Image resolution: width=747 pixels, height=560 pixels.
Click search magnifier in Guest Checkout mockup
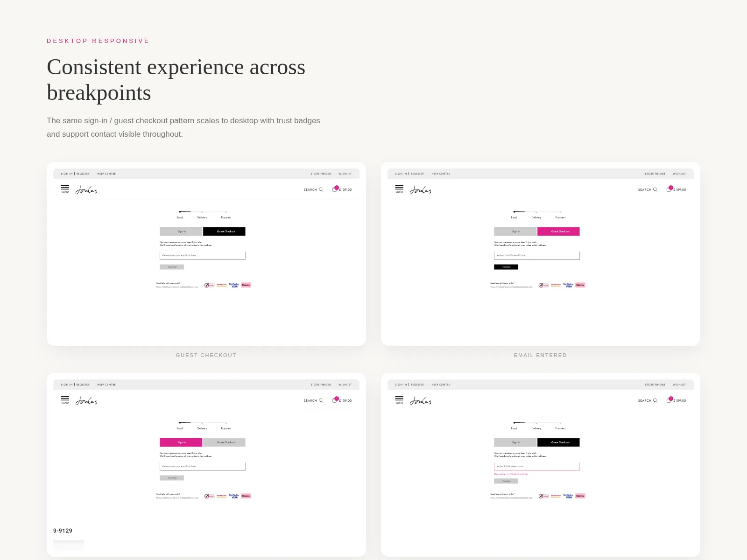(x=321, y=189)
